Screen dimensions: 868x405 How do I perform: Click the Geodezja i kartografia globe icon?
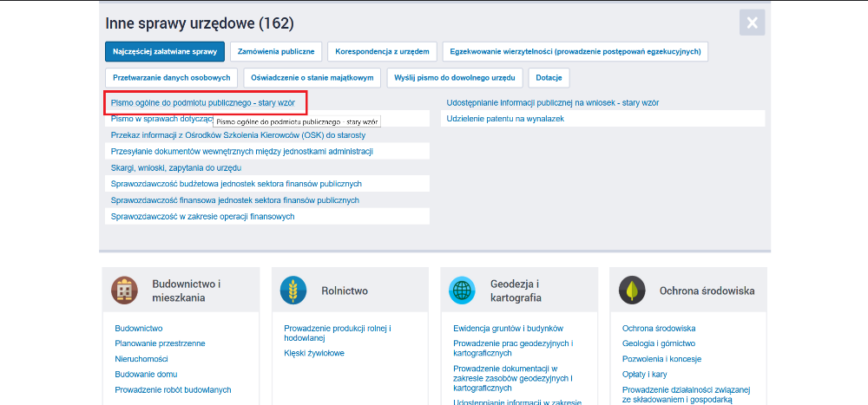coord(462,291)
